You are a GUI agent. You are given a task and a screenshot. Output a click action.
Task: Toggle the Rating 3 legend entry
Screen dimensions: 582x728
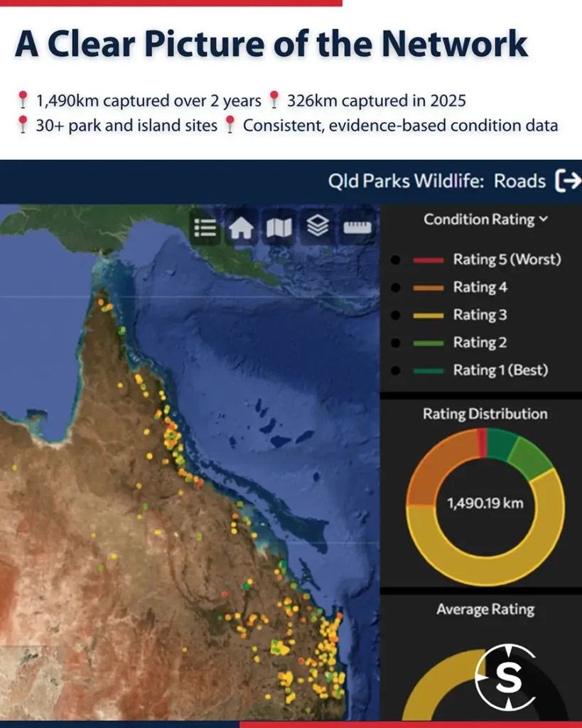(x=480, y=315)
